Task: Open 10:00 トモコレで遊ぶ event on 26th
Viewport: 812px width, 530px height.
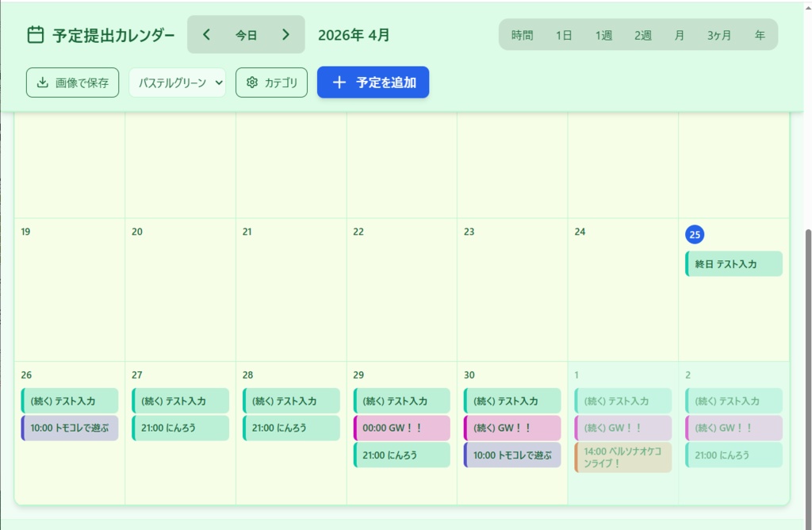Action: (70, 428)
